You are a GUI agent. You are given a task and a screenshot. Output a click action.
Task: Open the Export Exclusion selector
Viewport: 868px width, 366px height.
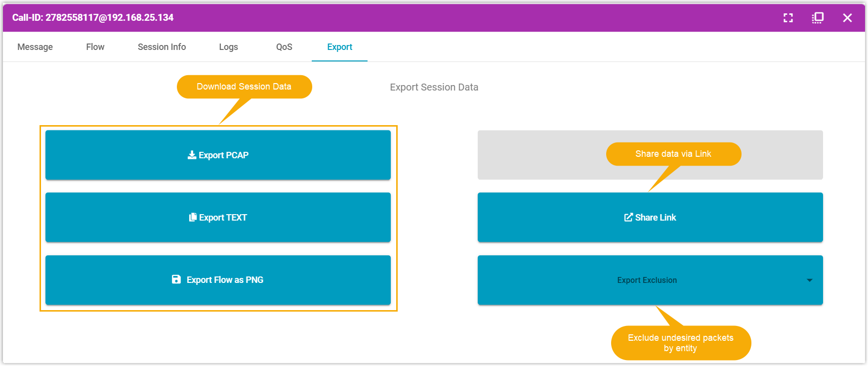pyautogui.click(x=646, y=280)
